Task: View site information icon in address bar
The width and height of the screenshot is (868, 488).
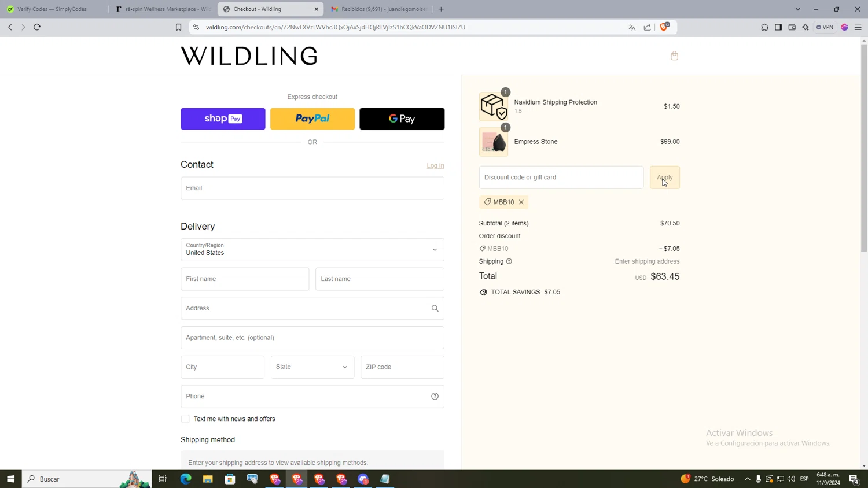Action: [196, 27]
